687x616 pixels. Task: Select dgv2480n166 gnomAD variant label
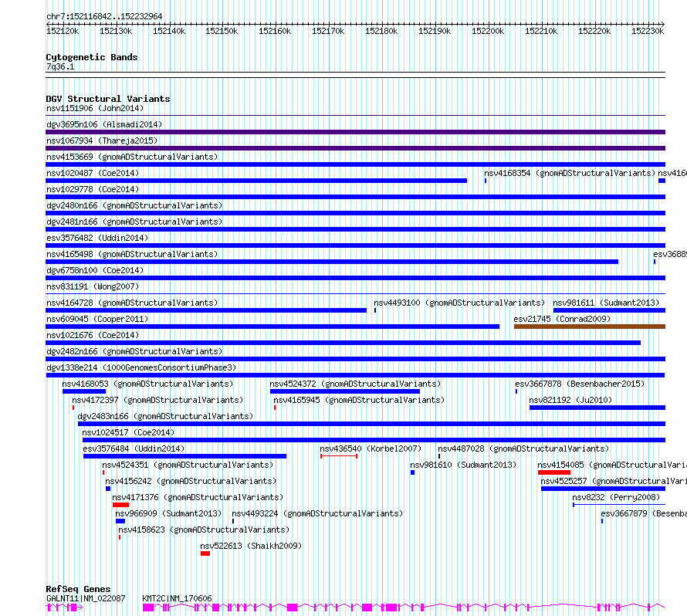(134, 205)
